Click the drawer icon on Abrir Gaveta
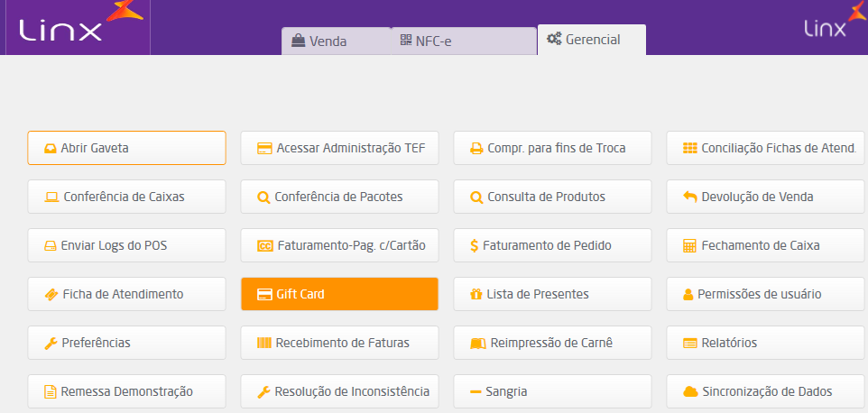This screenshot has width=868, height=413. (x=51, y=148)
